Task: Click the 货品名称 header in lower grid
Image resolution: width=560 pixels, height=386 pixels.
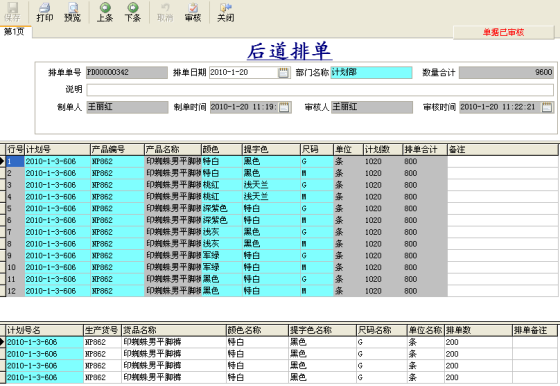Action: point(174,330)
